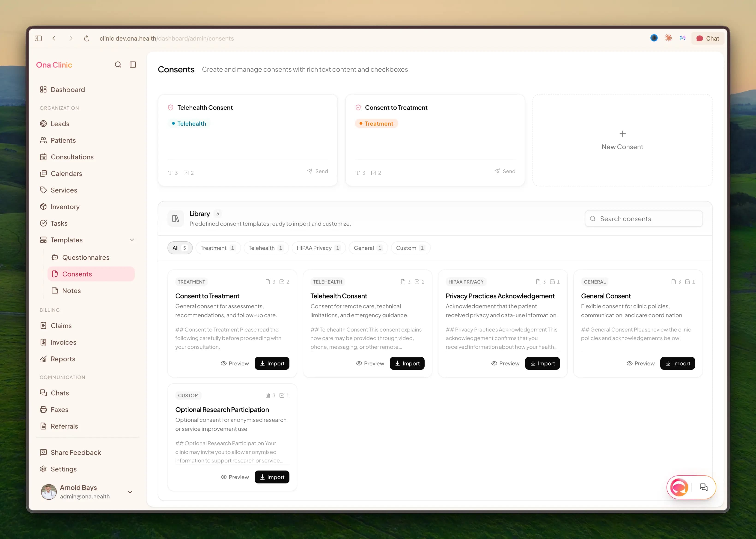This screenshot has height=539, width=756.
Task: Click the Library books icon
Action: (176, 218)
